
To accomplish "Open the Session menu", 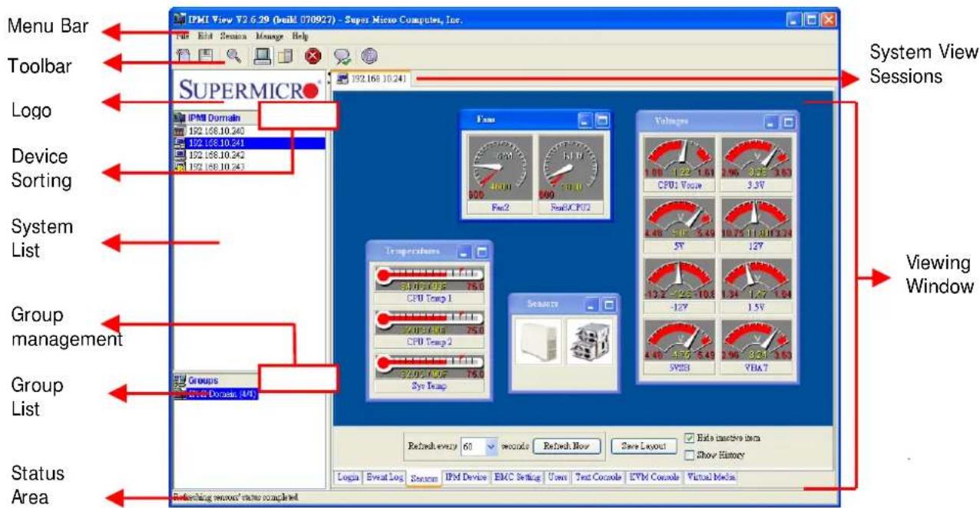I will tap(233, 36).
